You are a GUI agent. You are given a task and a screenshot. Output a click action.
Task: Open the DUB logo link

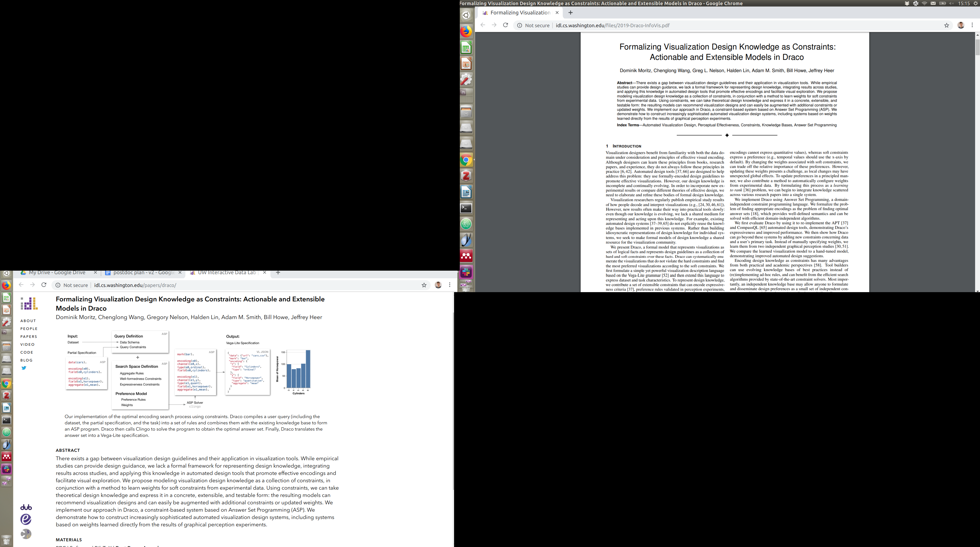[x=26, y=508]
